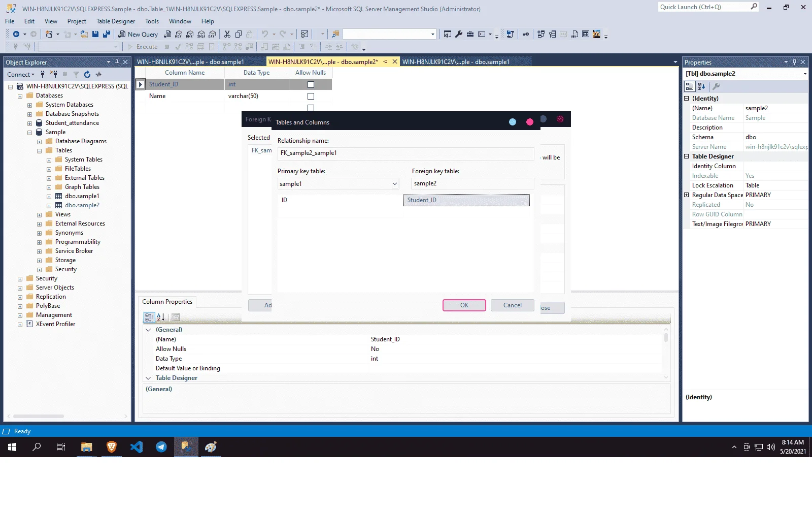Open an XMLA query with the XMLA icon

(x=201, y=34)
